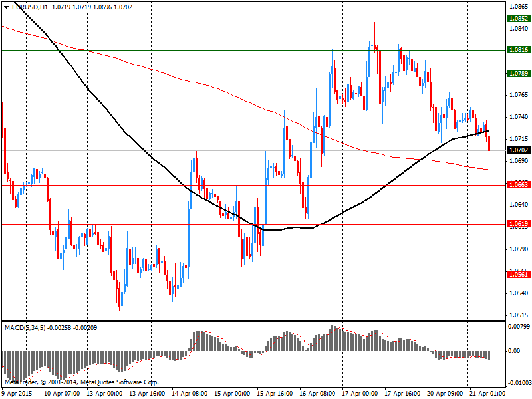The height and width of the screenshot is (399, 532).
Task: Click the -0.00258 MACD value
Action: (x=59, y=328)
